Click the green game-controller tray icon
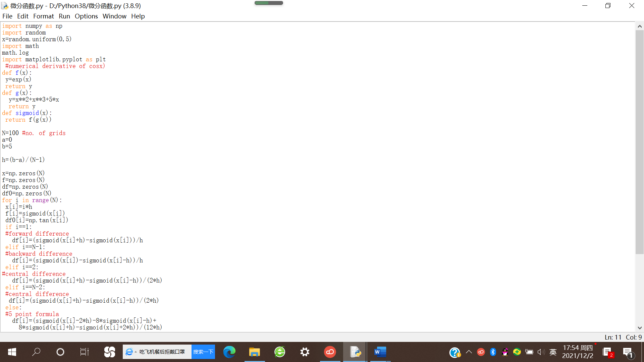This screenshot has width=644, height=362. pyautogui.click(x=517, y=352)
